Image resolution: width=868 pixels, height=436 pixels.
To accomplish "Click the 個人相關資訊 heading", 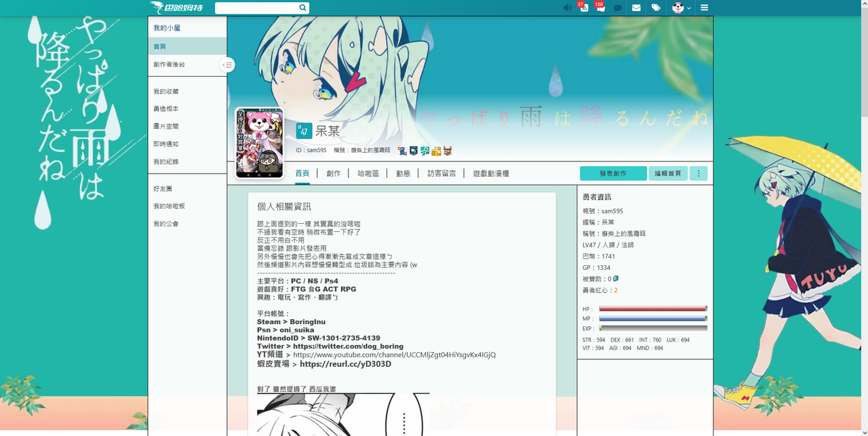I will (x=284, y=206).
